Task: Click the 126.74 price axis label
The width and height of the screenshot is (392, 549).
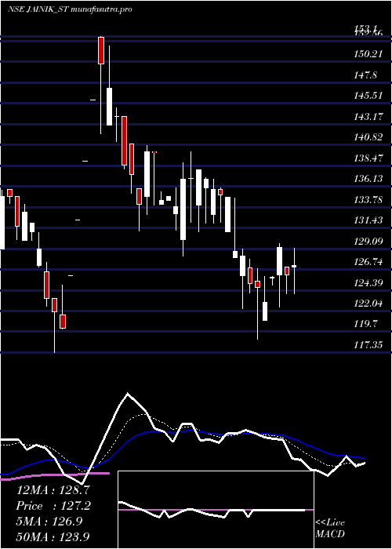Action: (368, 261)
